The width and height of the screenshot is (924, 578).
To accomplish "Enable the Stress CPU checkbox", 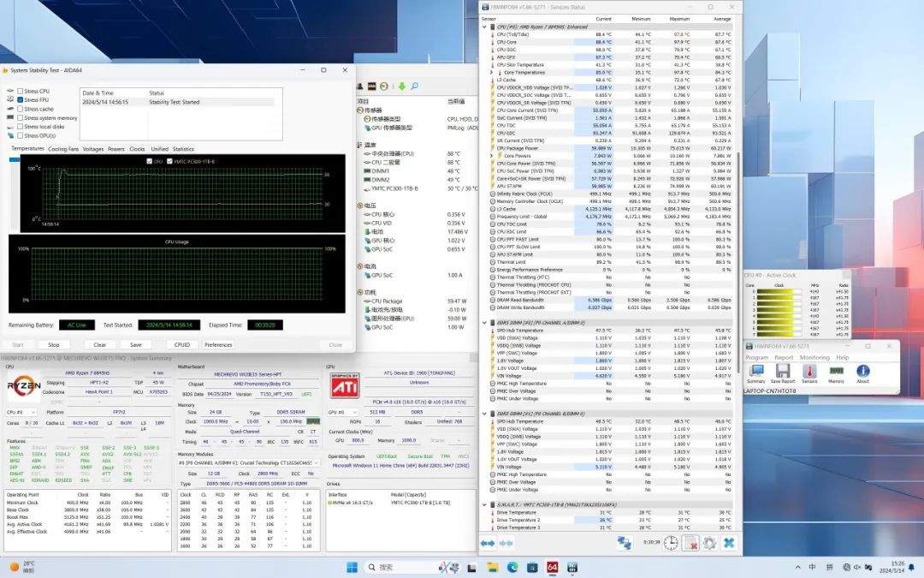I will point(21,91).
